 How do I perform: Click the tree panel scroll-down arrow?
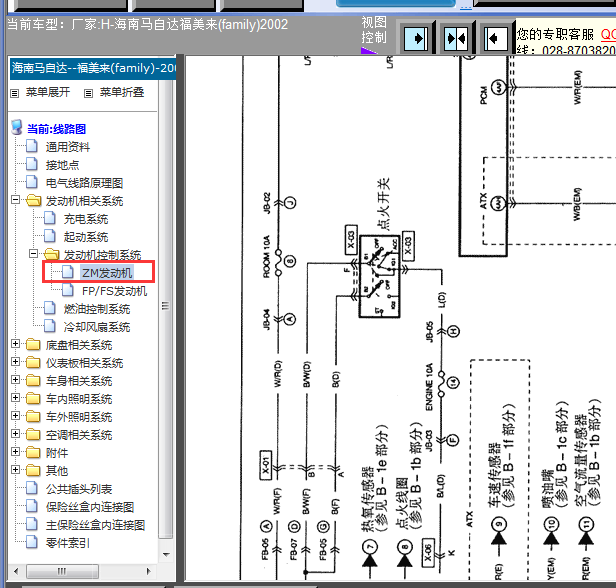(166, 555)
